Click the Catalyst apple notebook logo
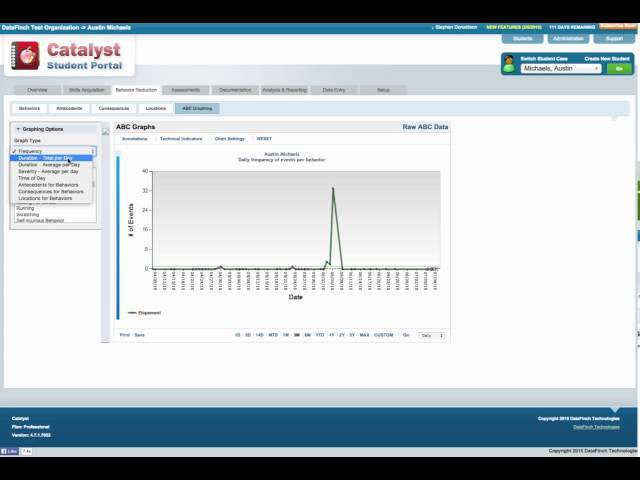The height and width of the screenshot is (480, 640). click(25, 56)
